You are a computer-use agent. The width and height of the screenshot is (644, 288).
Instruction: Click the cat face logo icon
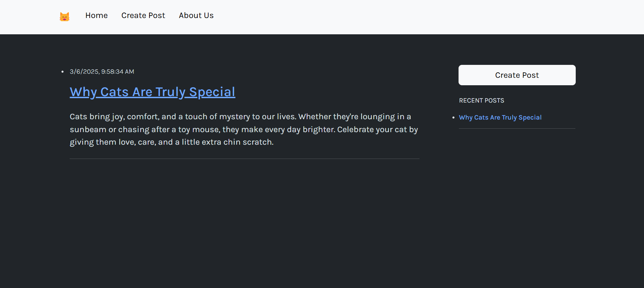(65, 16)
